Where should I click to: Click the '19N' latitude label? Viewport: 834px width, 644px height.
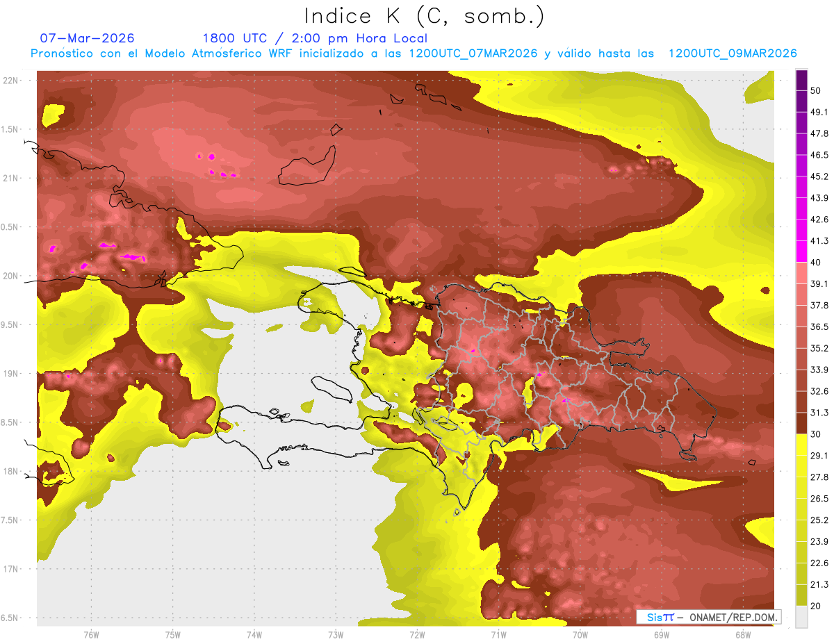[x=11, y=374]
